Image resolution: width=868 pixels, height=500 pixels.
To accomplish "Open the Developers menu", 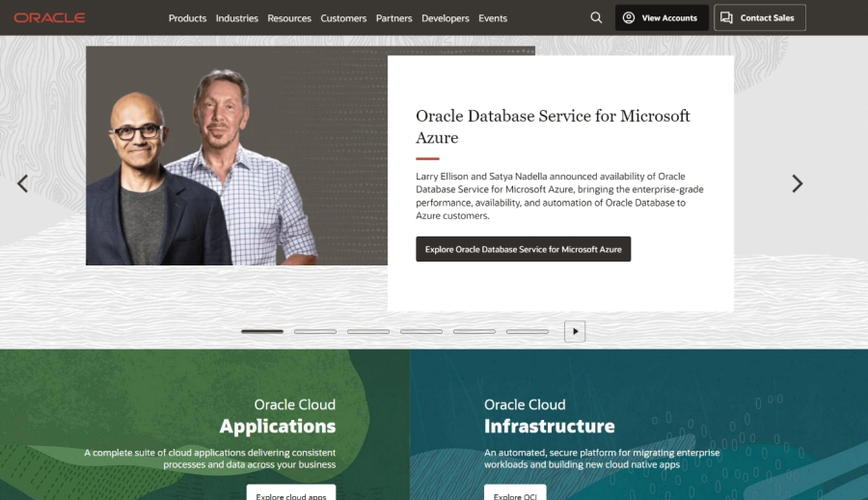I will pos(446,18).
